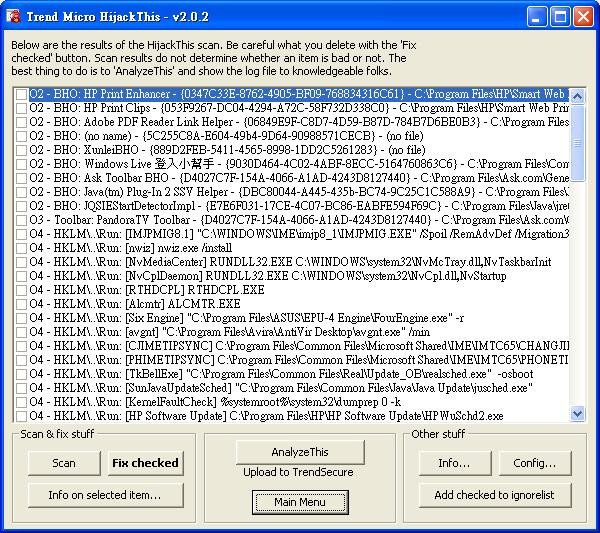The image size is (600, 533).
Task: Click the HijackThis title bar app icon
Action: tap(13, 16)
